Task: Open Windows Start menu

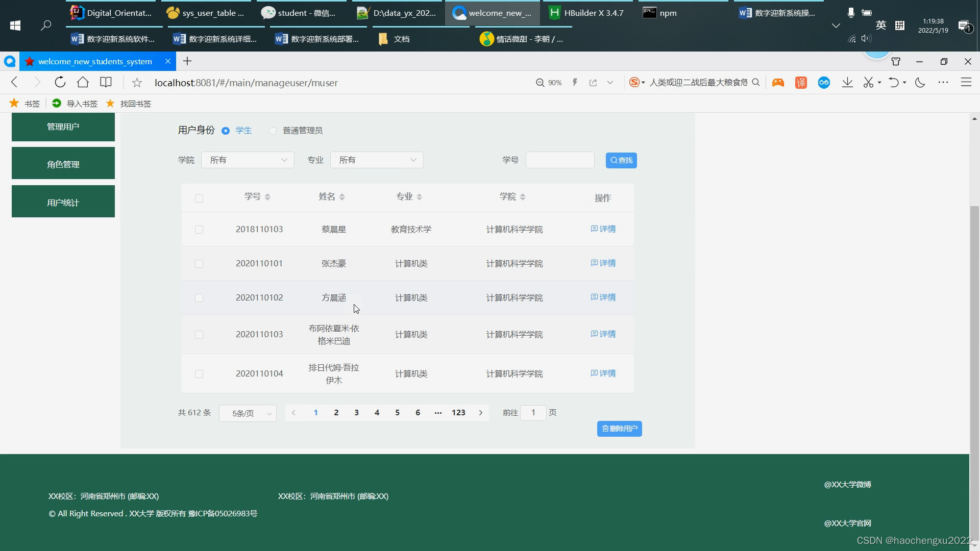Action: pyautogui.click(x=15, y=26)
